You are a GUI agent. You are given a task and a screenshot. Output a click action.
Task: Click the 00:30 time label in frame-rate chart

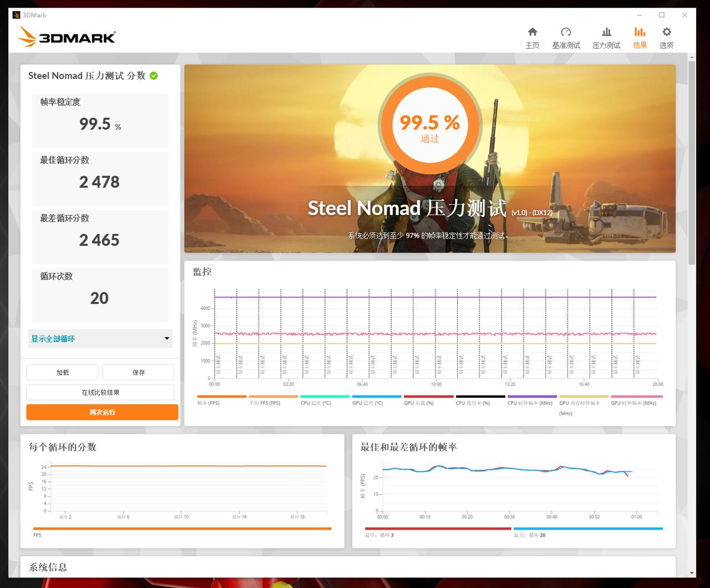509,516
